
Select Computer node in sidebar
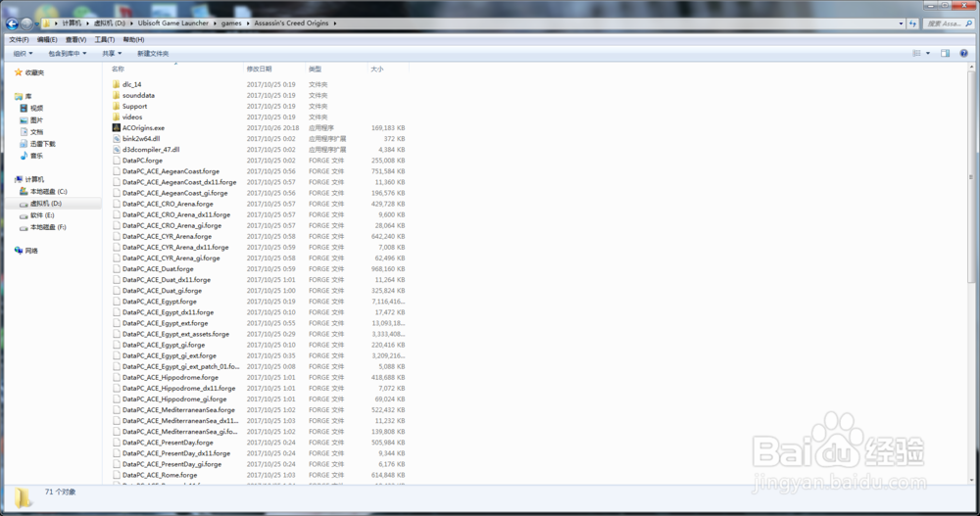[x=29, y=179]
